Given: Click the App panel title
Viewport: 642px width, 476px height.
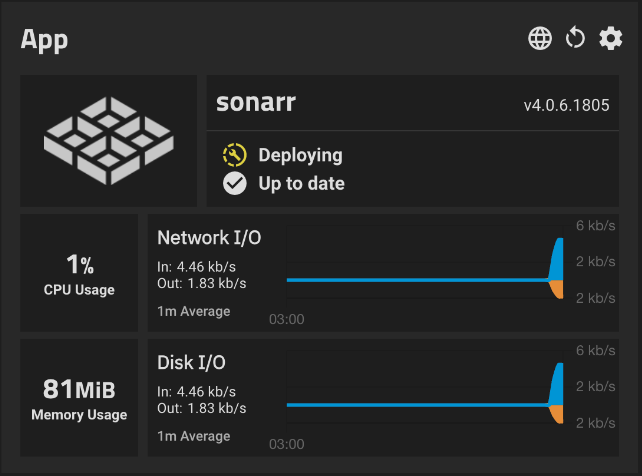Looking at the screenshot, I should (x=45, y=40).
